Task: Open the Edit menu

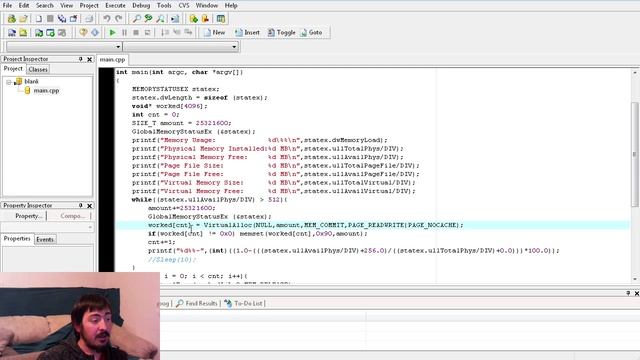Action: 24,5
